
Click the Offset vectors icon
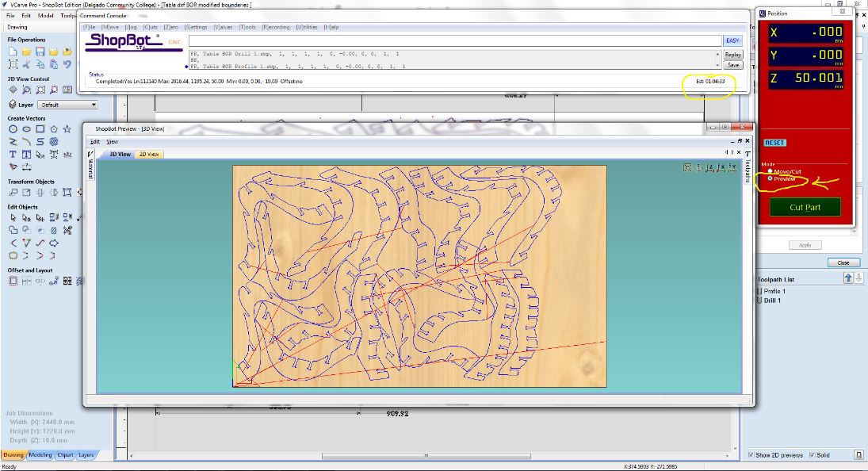click(13, 281)
